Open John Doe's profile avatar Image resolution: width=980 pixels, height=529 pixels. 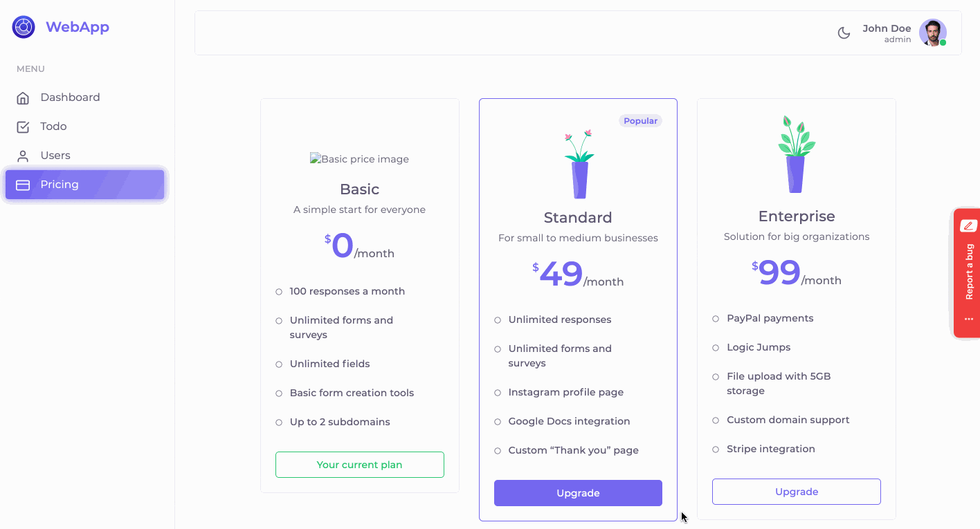click(x=932, y=33)
